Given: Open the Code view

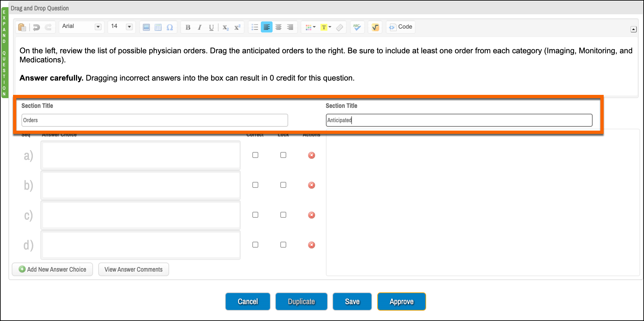Looking at the screenshot, I should click(x=400, y=27).
